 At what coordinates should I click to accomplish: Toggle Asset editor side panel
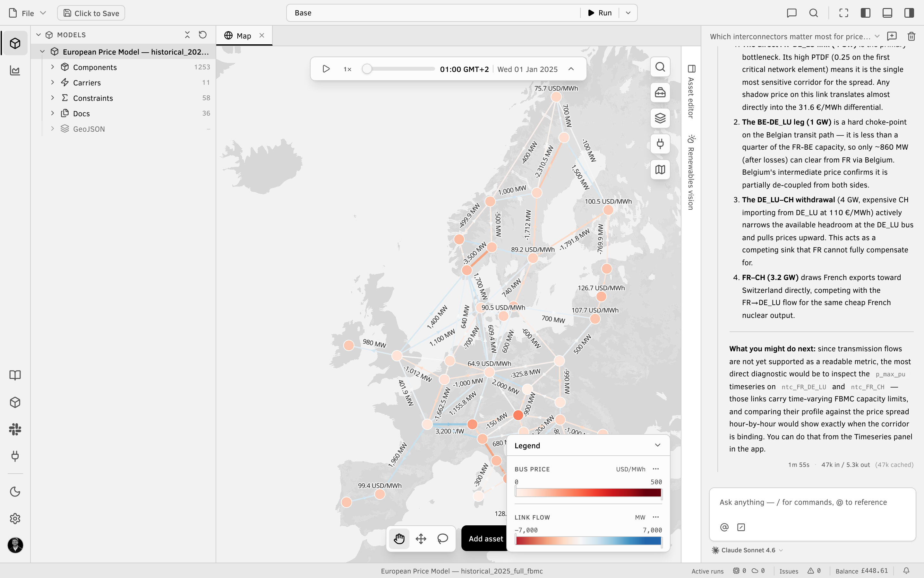[x=691, y=92]
